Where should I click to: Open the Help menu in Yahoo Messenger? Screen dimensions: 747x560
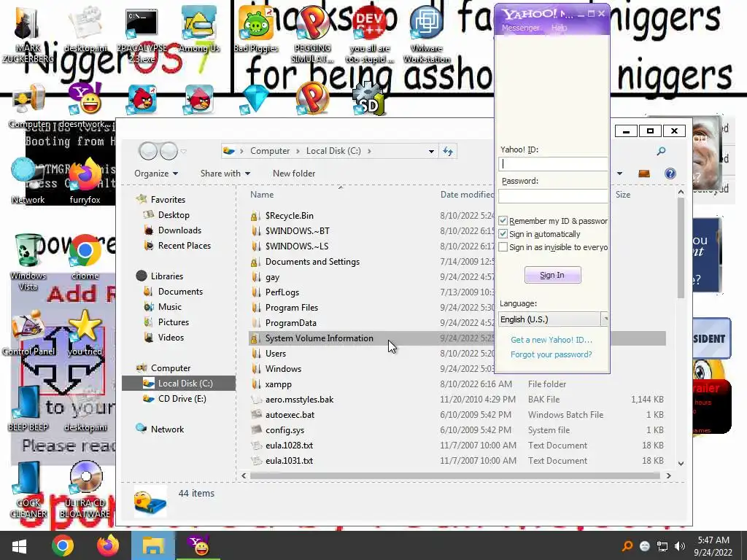pos(560,28)
